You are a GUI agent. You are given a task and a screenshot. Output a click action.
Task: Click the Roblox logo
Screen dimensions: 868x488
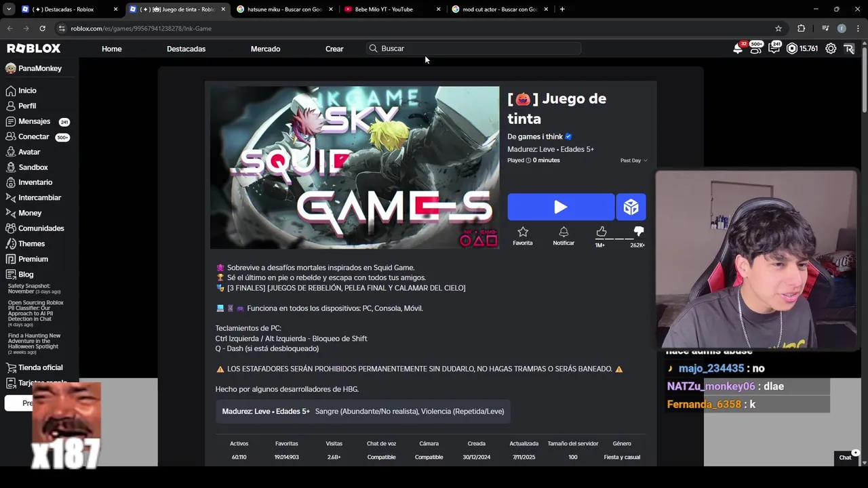tap(34, 49)
